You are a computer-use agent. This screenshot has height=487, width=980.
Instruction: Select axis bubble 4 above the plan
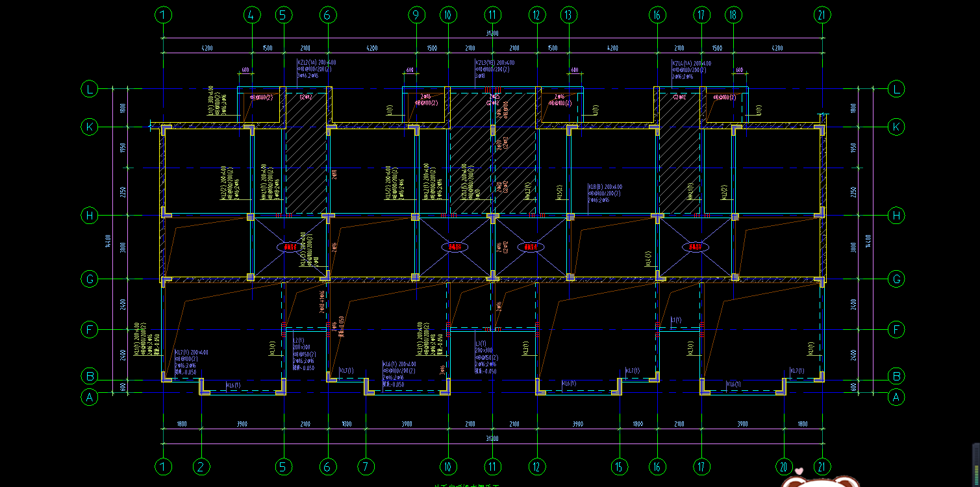tap(252, 14)
